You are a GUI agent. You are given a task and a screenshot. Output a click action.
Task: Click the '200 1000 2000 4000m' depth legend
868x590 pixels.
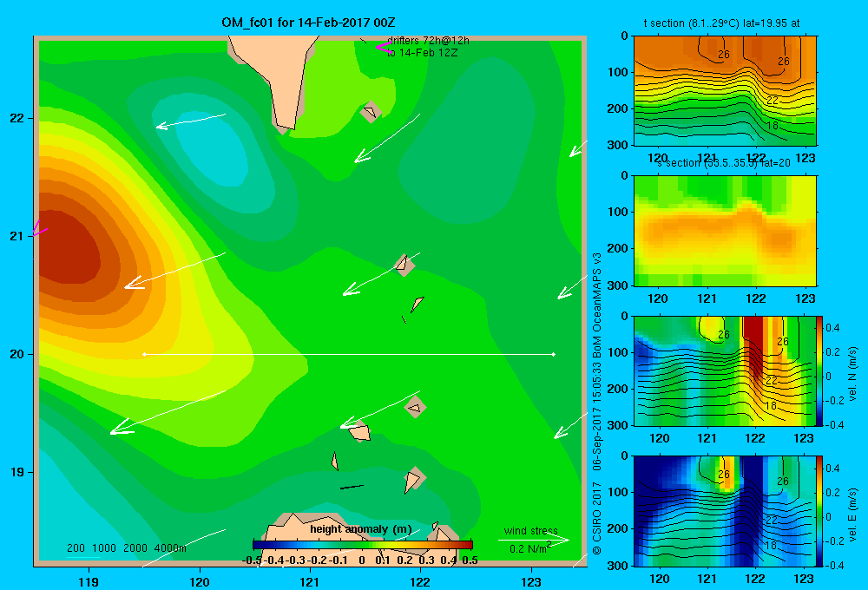click(127, 548)
